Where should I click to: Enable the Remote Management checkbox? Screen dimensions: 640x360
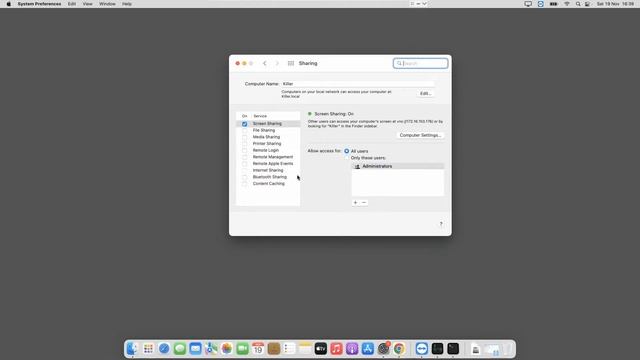pyautogui.click(x=244, y=157)
